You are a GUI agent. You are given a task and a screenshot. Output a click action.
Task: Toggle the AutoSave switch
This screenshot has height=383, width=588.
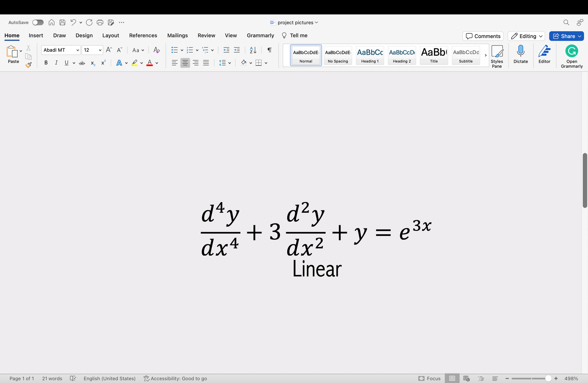click(x=38, y=22)
